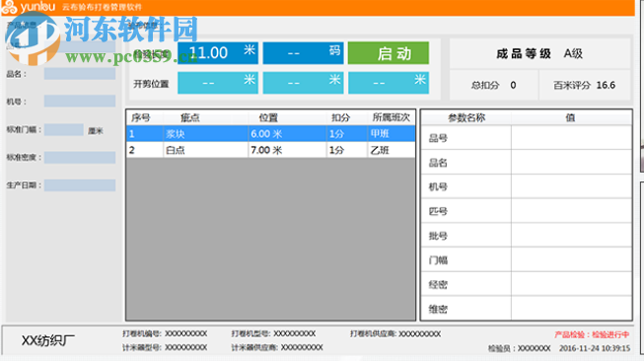Screen dimensions: 644x361
Task: Click the 生产日期 input field
Action: click(80, 185)
